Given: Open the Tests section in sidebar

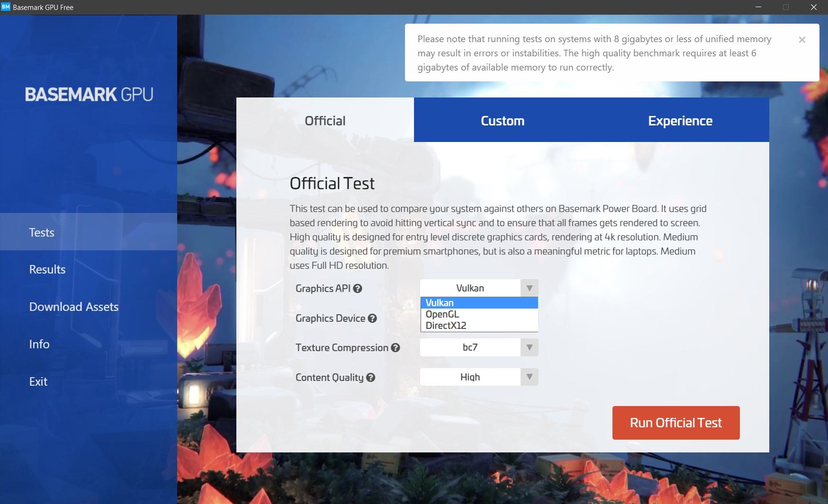Looking at the screenshot, I should [x=89, y=232].
